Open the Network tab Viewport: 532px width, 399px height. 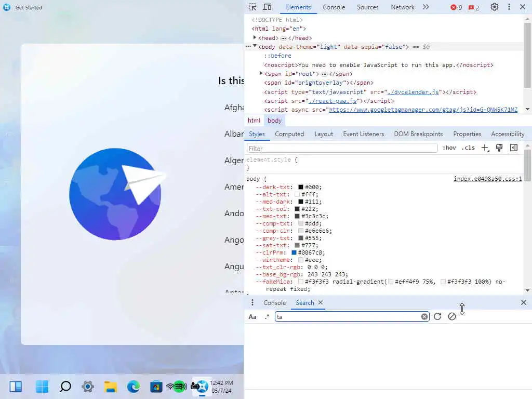click(403, 7)
